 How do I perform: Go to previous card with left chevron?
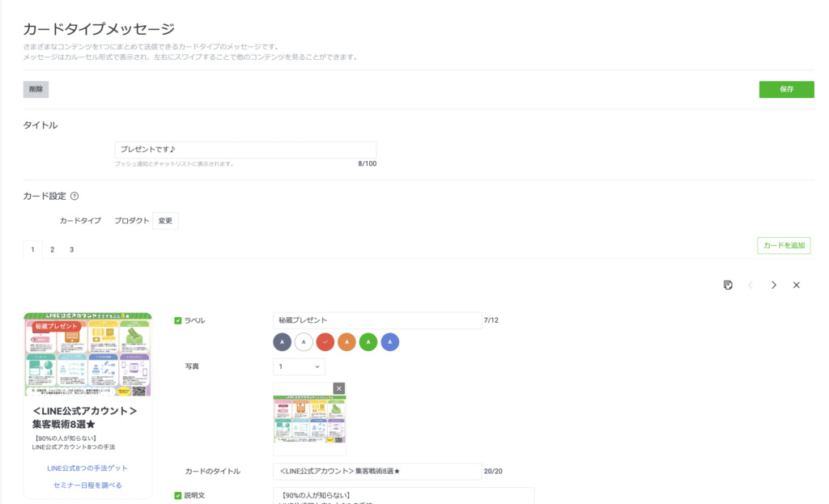pos(750,285)
